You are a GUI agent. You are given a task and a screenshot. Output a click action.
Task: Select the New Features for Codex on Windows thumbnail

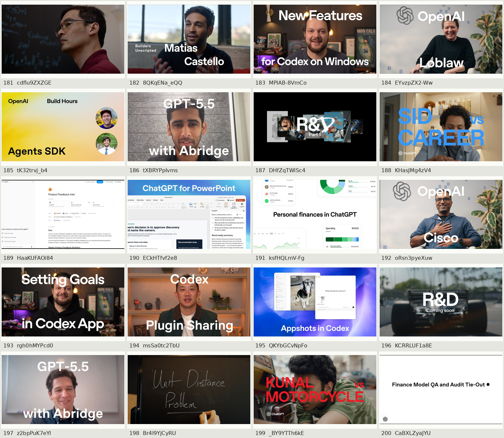pos(315,39)
